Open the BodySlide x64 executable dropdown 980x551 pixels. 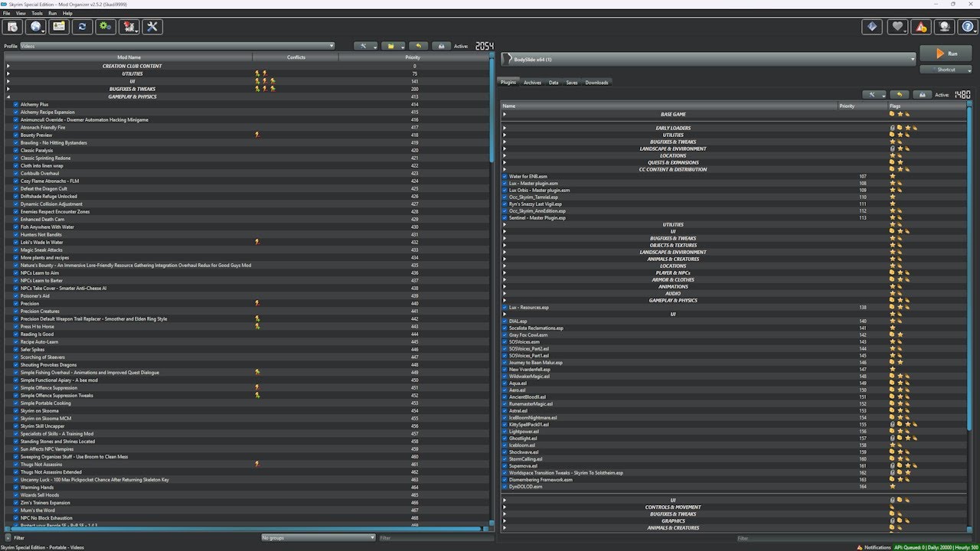click(708, 59)
